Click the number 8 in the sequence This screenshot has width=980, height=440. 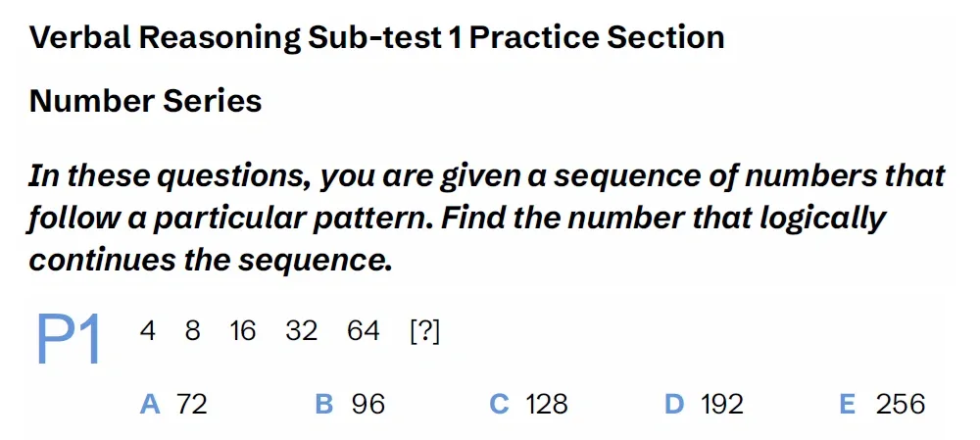(192, 331)
